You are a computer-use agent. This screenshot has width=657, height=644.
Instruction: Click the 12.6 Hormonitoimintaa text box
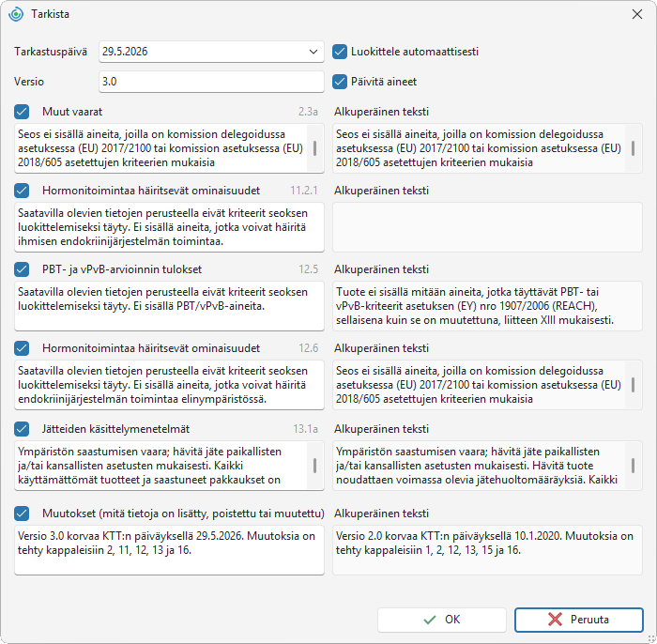click(x=169, y=385)
